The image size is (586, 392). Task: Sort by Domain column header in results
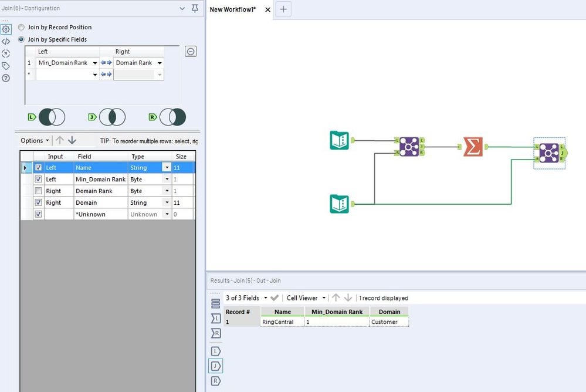(389, 312)
